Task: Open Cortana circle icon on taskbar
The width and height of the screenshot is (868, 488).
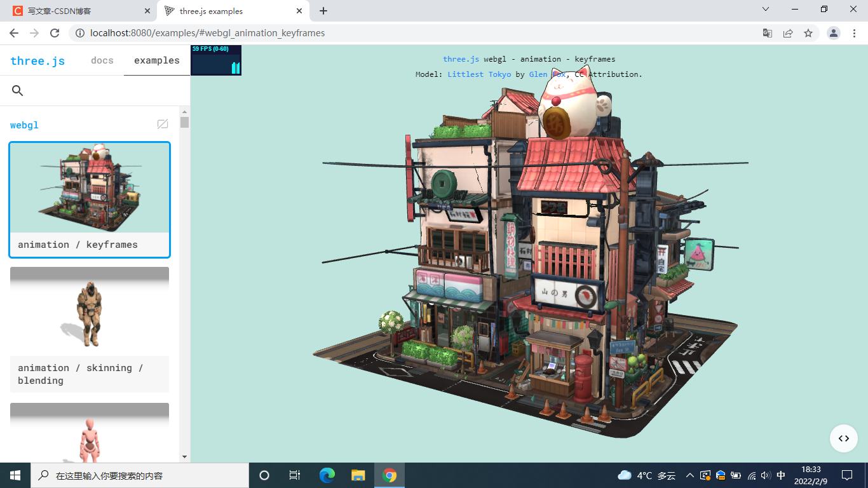Action: click(x=264, y=475)
